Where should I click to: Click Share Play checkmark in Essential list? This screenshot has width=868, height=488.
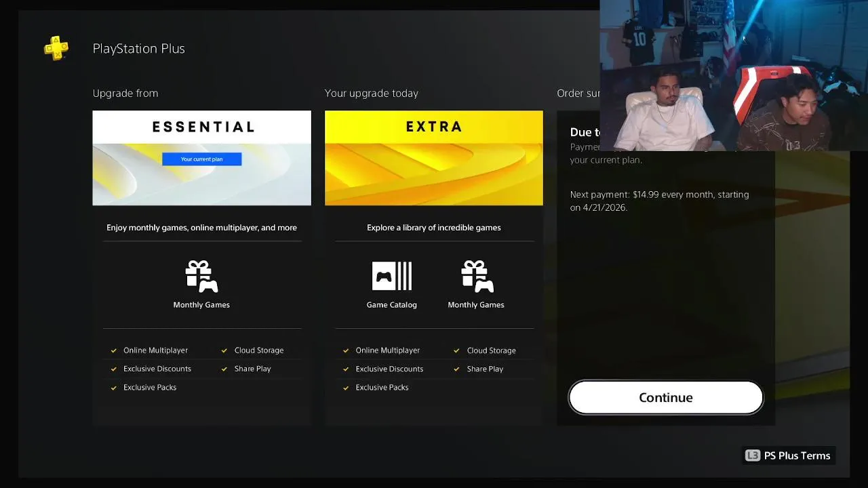pos(224,369)
